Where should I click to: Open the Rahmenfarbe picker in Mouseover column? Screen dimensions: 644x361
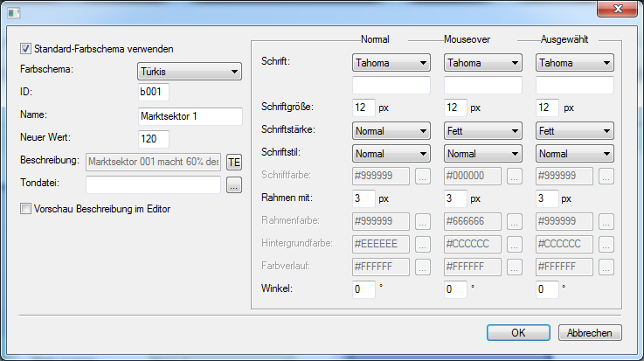point(515,221)
